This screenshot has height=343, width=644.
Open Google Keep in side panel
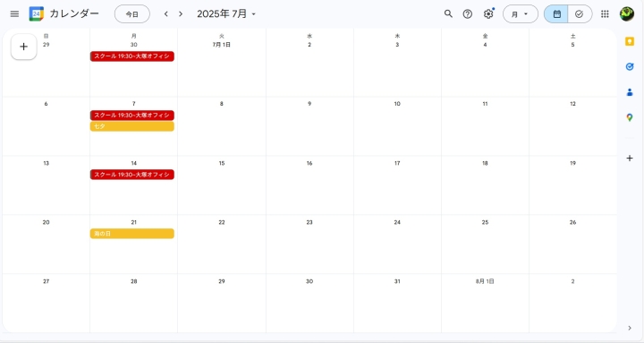tap(629, 41)
